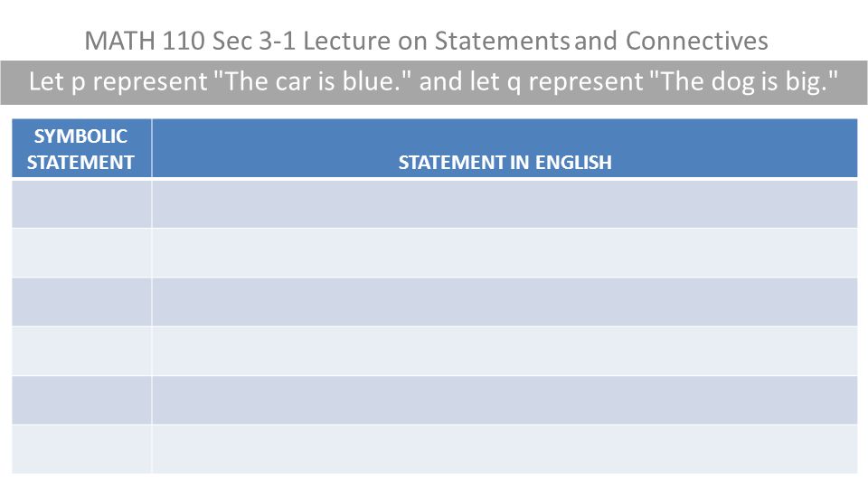
Task: Click the quoted text "The dog is big."
Action: (743, 81)
